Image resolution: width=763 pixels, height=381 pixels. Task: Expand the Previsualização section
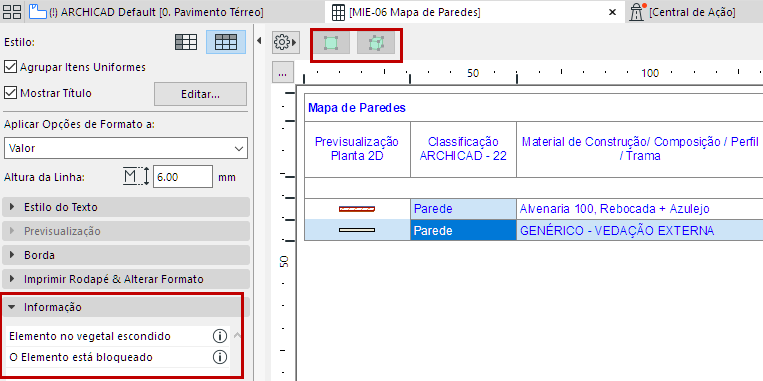pyautogui.click(x=126, y=231)
